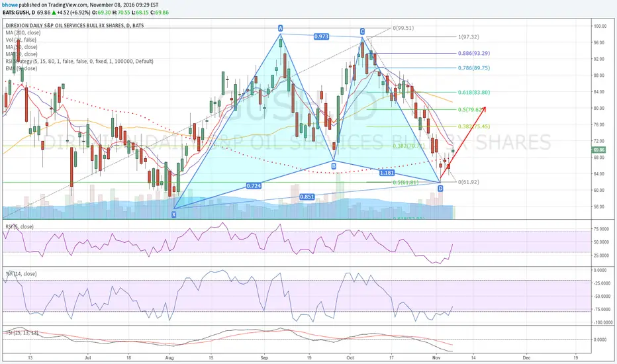The height and width of the screenshot is (364, 617).
Task: Click pattern point D marker
Action: [440, 189]
